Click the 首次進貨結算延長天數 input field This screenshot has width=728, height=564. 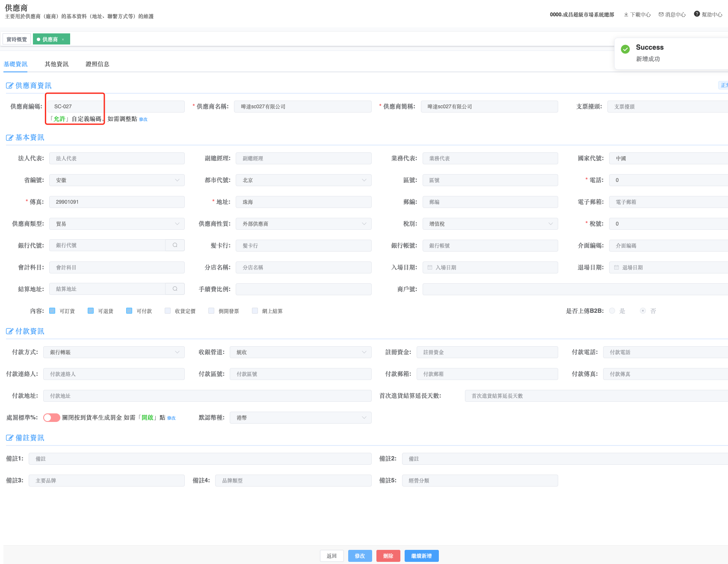[596, 396]
